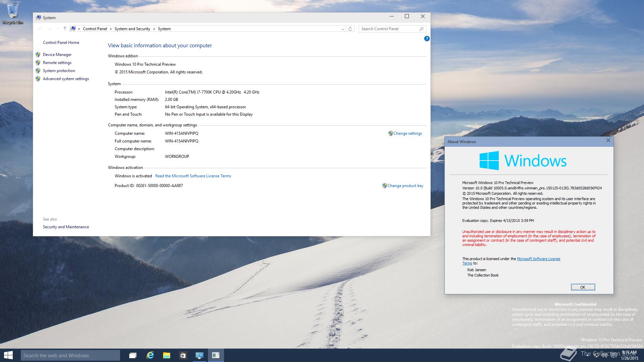The width and height of the screenshot is (644, 362).
Task: Click the taskbar clock showing 1/26/2015
Action: (629, 355)
